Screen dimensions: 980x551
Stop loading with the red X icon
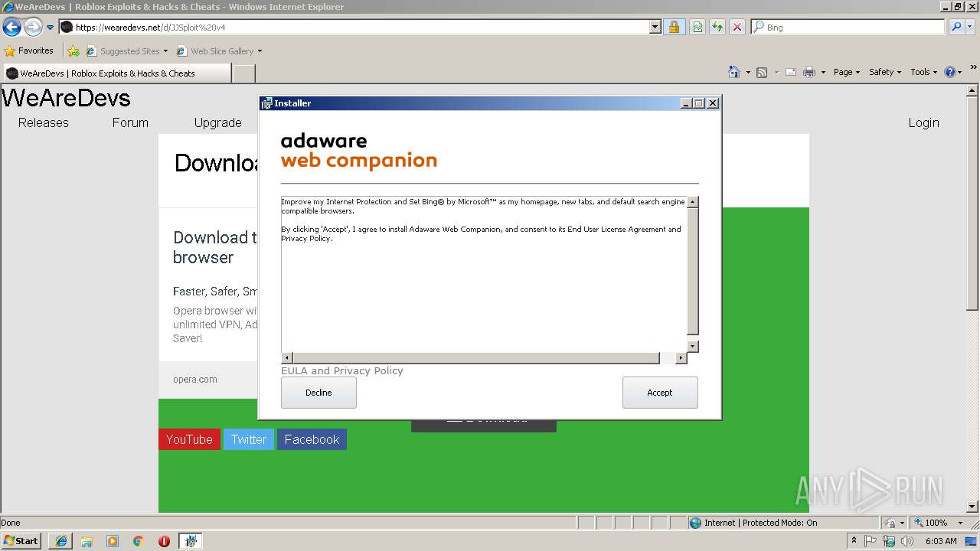pos(737,27)
